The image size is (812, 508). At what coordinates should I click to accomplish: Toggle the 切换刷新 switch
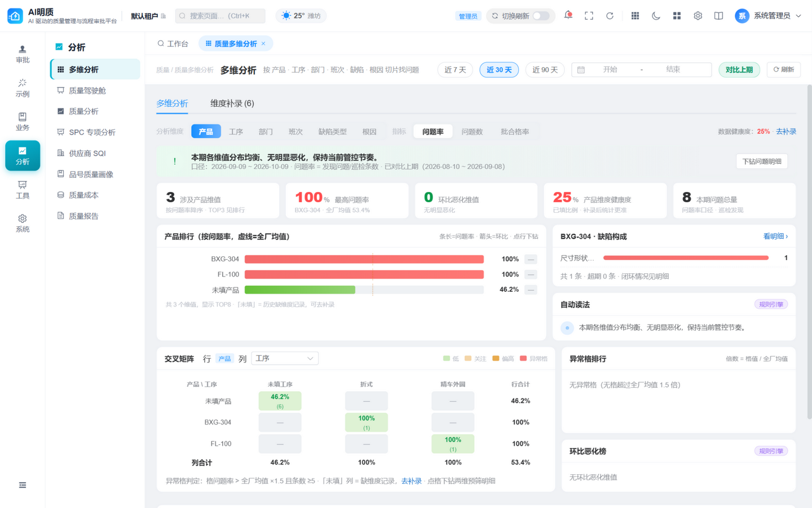coord(541,16)
